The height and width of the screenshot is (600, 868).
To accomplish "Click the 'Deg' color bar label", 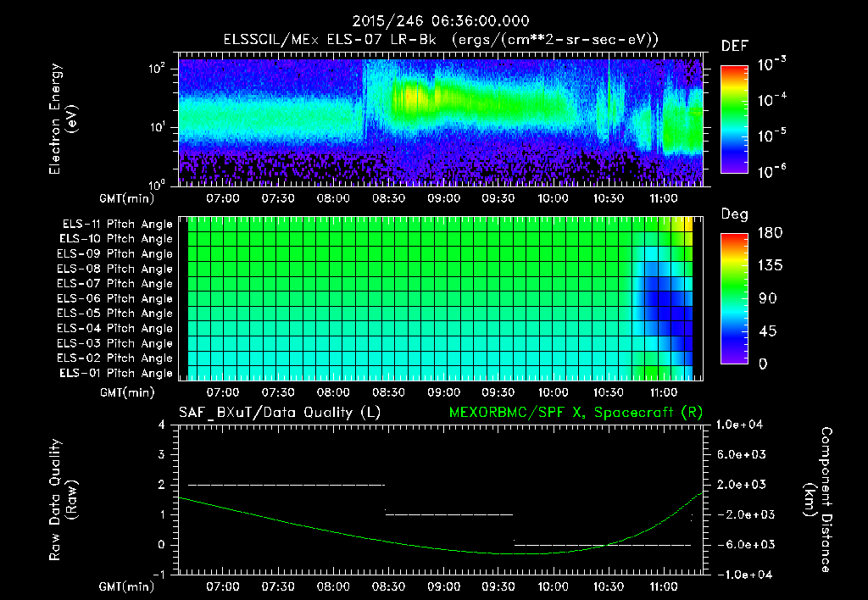I will click(735, 214).
